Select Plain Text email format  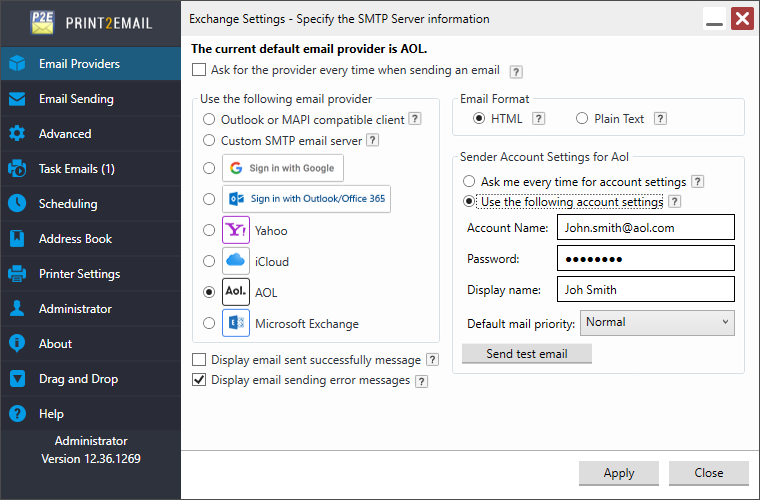582,119
